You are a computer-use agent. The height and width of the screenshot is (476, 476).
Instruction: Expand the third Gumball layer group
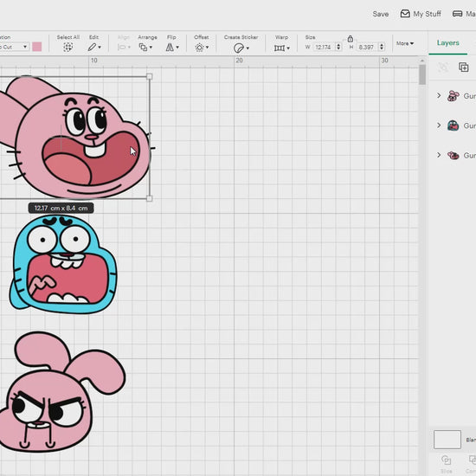(439, 155)
